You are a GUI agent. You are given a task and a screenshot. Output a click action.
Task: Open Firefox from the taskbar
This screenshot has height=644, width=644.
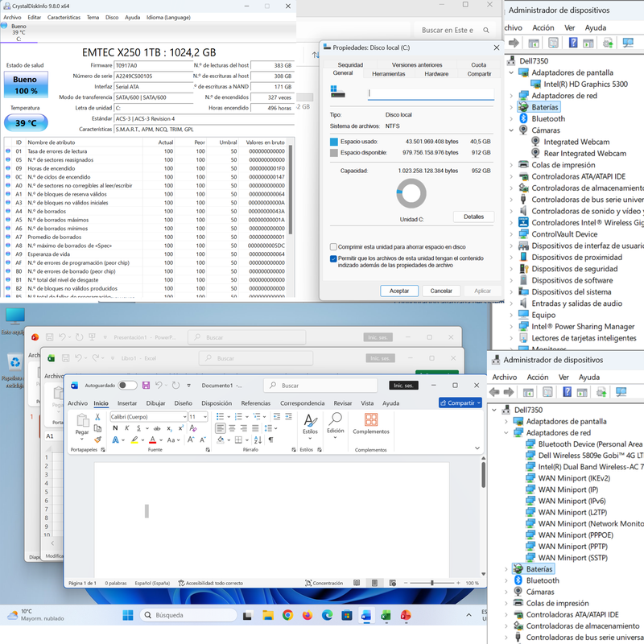pos(308,615)
